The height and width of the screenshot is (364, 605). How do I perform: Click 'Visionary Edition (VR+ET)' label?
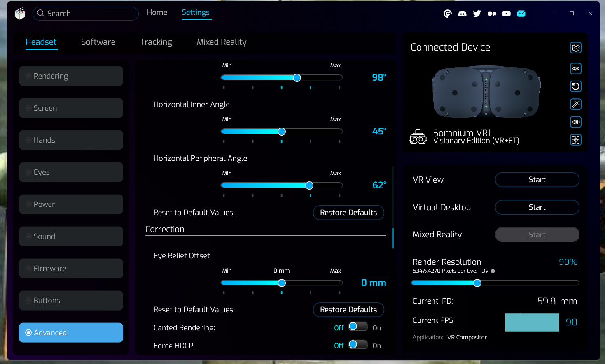coord(476,141)
